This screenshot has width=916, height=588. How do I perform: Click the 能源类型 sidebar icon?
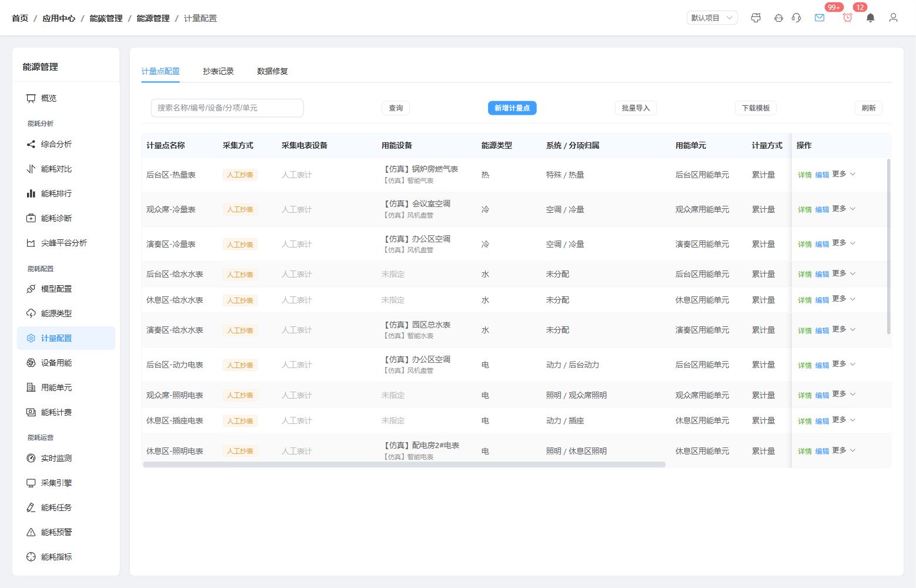click(x=31, y=313)
